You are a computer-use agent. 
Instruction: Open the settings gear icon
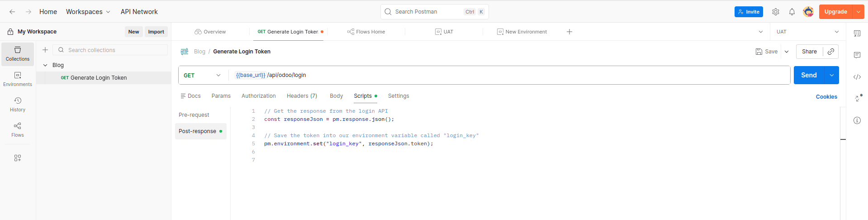(776, 12)
